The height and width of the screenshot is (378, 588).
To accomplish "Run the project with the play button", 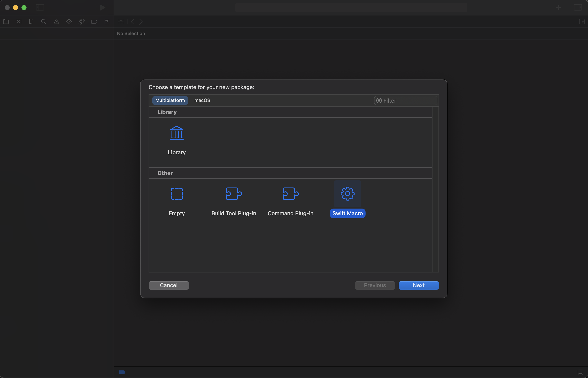I will pyautogui.click(x=102, y=8).
